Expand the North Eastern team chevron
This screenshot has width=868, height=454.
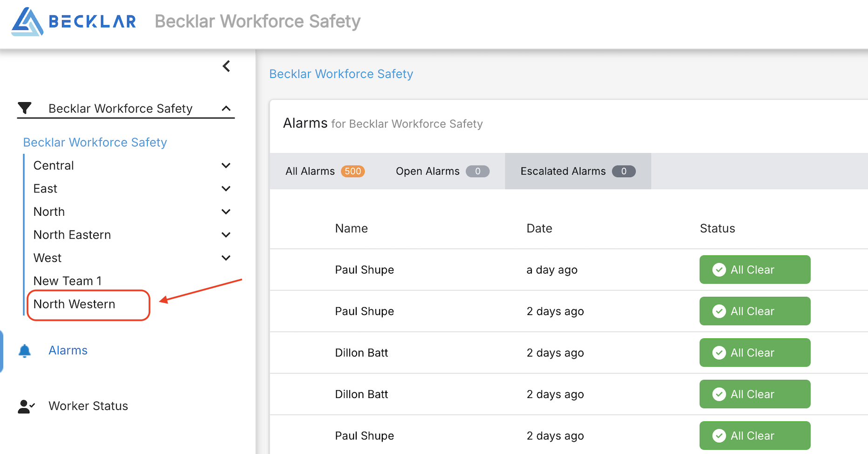click(x=226, y=235)
